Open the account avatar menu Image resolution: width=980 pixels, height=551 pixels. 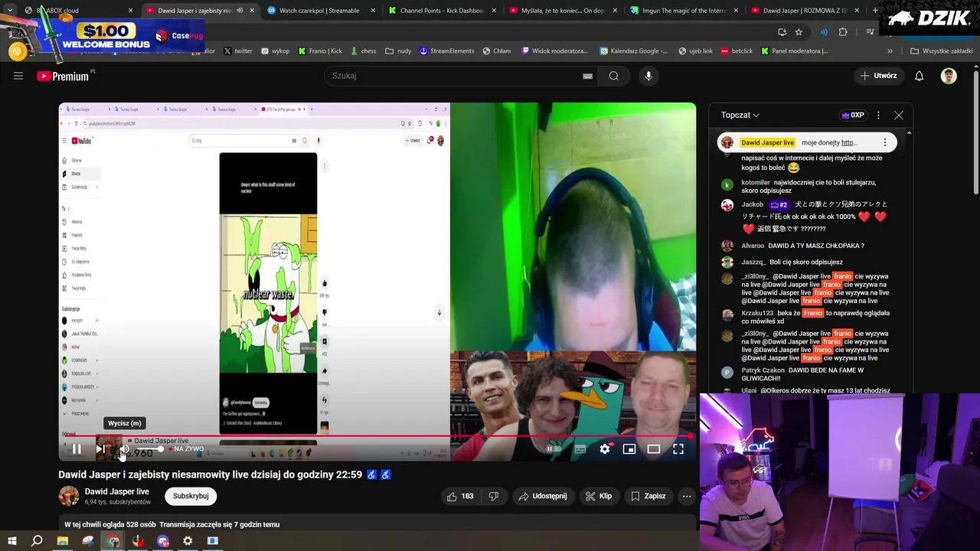(x=949, y=76)
